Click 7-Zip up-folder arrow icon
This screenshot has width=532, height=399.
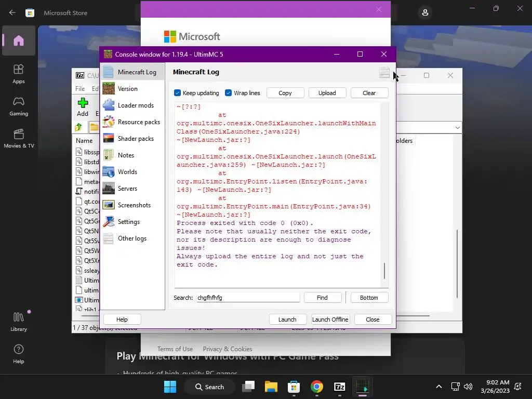pyautogui.click(x=79, y=127)
